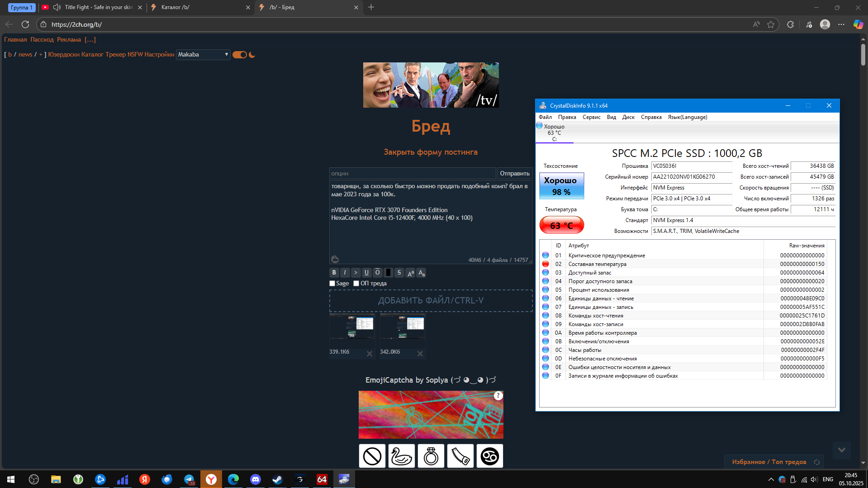This screenshot has width=868, height=488.
Task: Select the prohibition sign captcha emoji
Action: [372, 456]
